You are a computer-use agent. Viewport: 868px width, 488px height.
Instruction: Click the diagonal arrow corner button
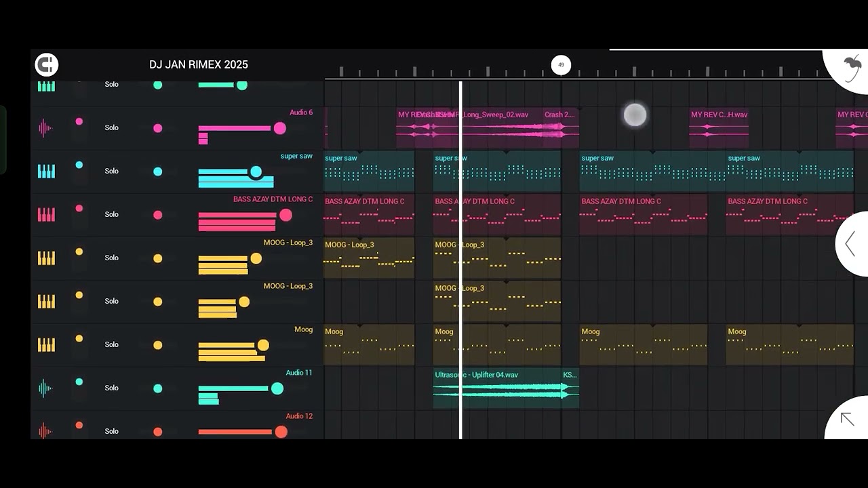tap(847, 419)
